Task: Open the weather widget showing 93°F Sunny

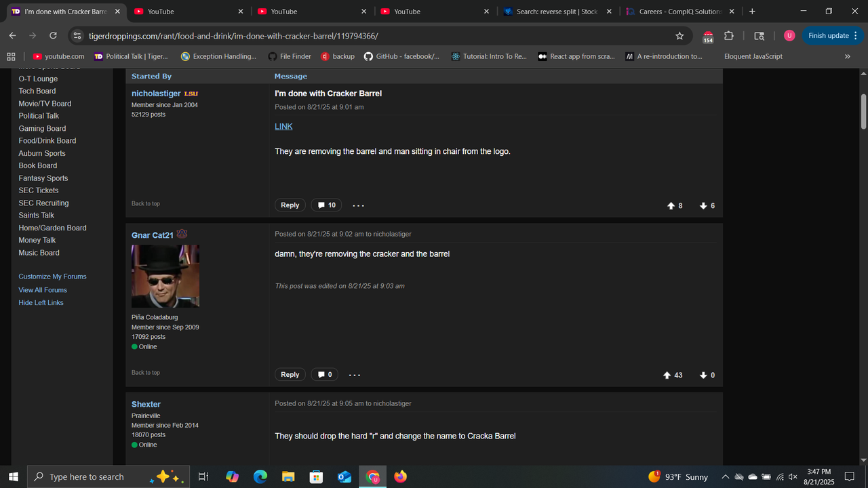Action: pos(678,476)
